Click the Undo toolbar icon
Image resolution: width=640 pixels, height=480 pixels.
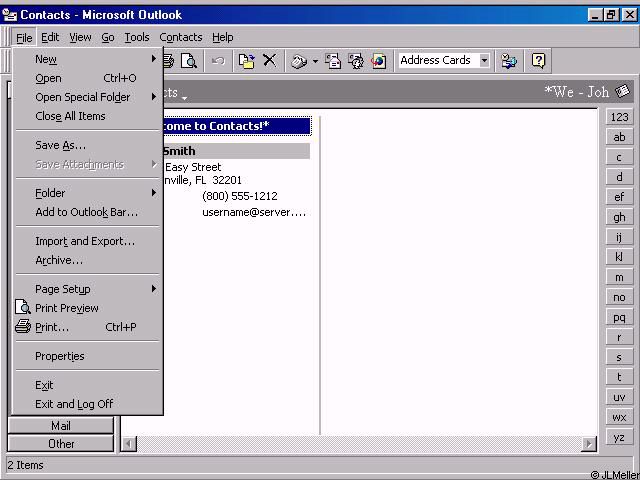click(218, 61)
